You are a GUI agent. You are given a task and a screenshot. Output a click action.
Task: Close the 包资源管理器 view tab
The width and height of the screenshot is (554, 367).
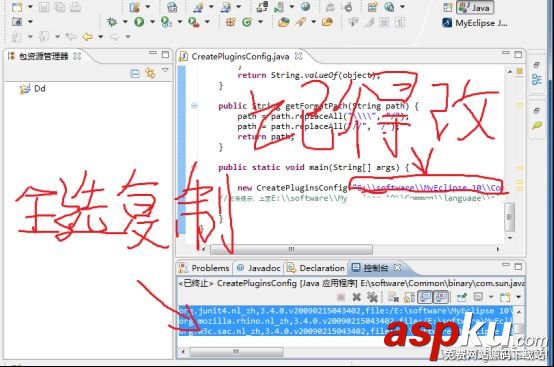[77, 56]
